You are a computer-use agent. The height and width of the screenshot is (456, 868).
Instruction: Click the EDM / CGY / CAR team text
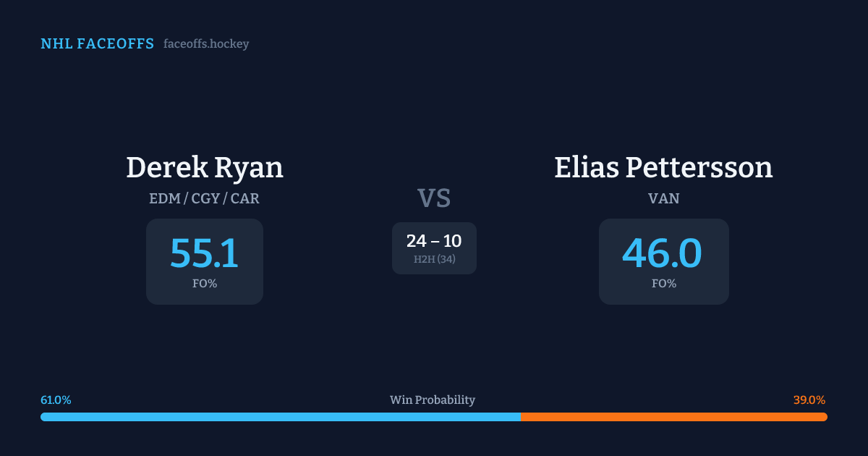[x=205, y=198]
